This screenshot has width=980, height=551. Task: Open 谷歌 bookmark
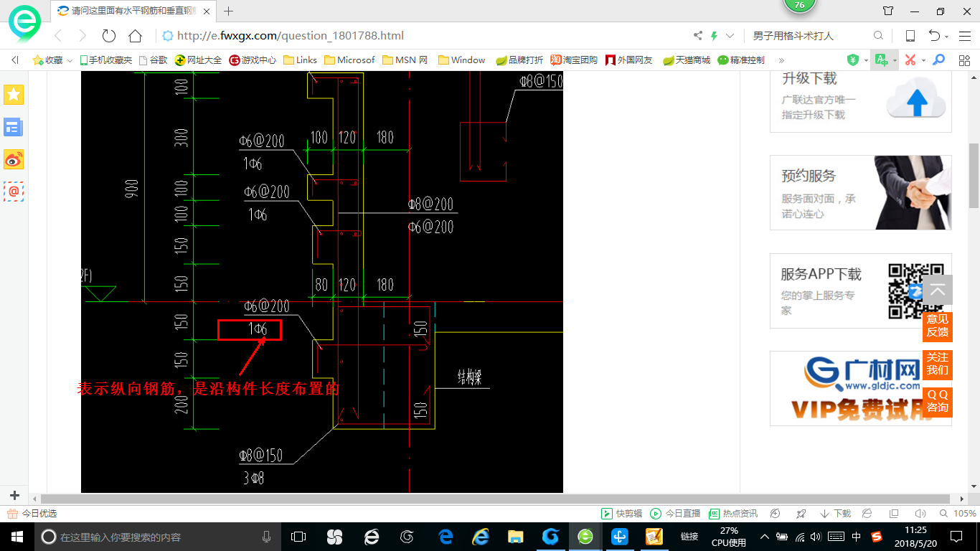(x=153, y=60)
